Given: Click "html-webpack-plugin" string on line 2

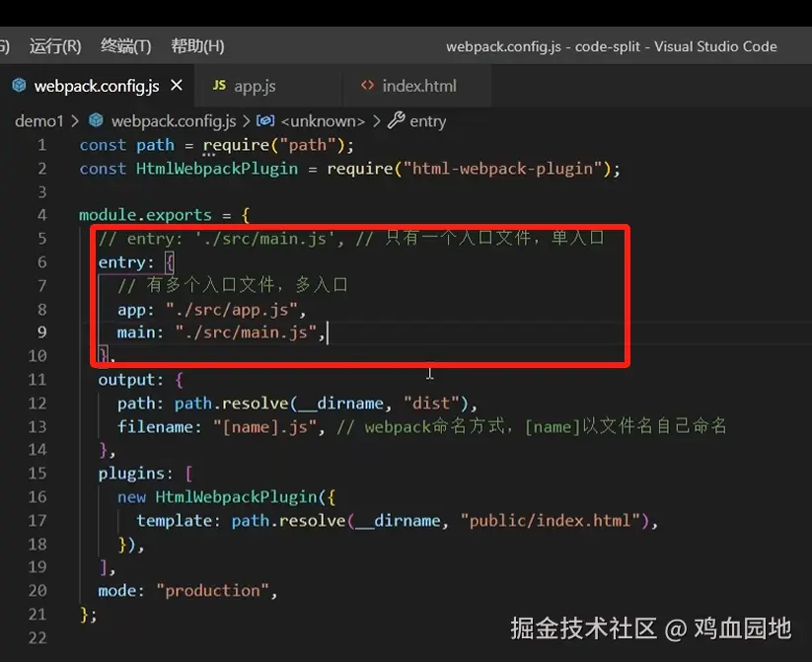Looking at the screenshot, I should click(x=502, y=169).
